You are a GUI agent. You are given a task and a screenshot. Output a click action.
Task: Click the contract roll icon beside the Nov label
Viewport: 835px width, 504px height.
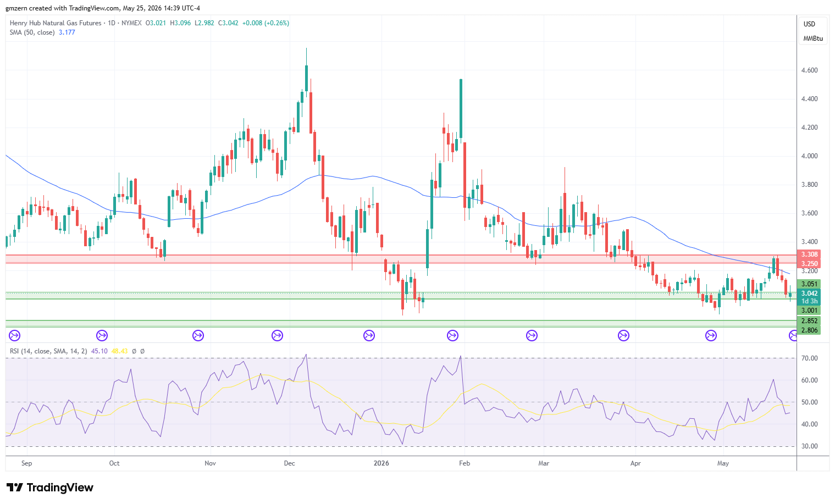click(x=198, y=335)
